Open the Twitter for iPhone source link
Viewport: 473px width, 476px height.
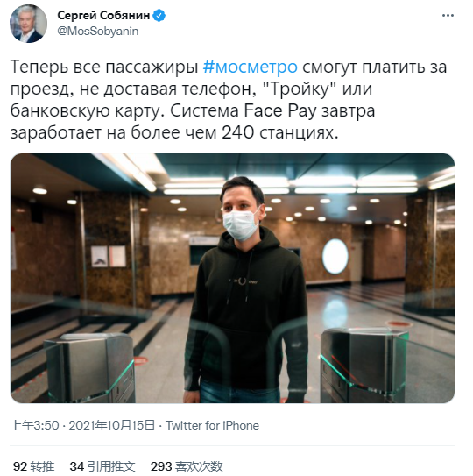[212, 425]
